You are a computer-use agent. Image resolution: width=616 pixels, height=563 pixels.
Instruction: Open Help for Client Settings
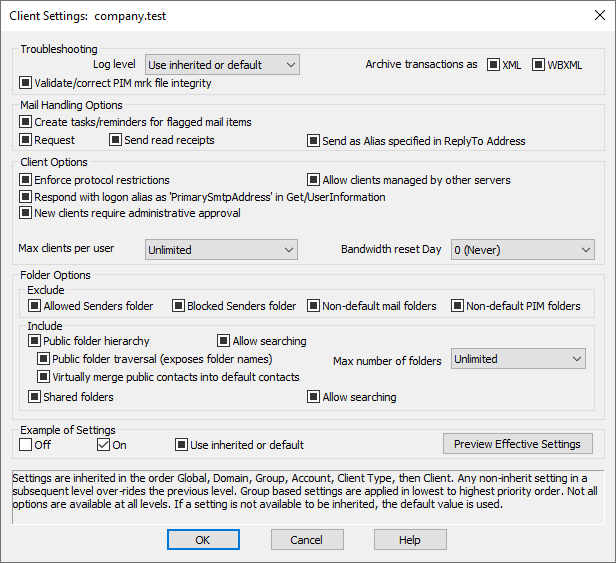[x=410, y=539]
